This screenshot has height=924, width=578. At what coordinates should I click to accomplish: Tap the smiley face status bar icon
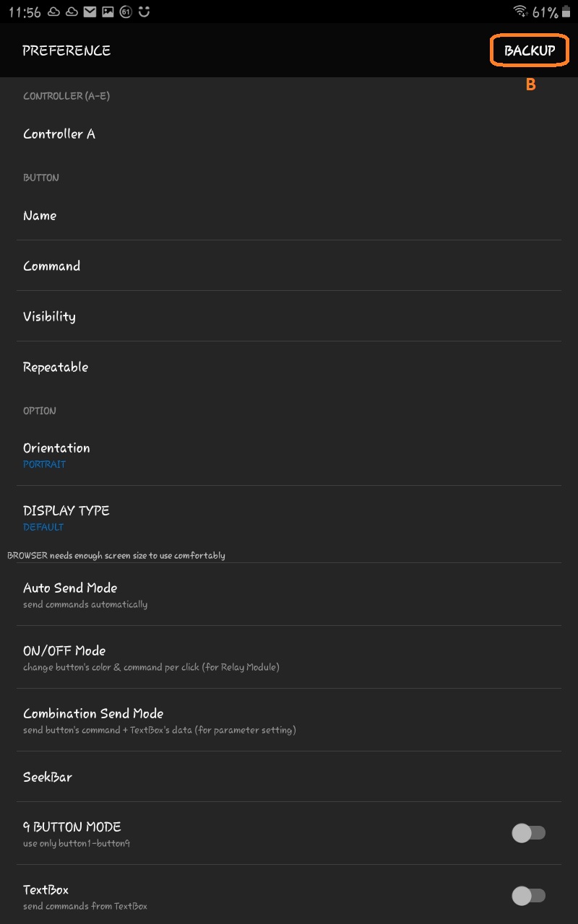click(144, 12)
